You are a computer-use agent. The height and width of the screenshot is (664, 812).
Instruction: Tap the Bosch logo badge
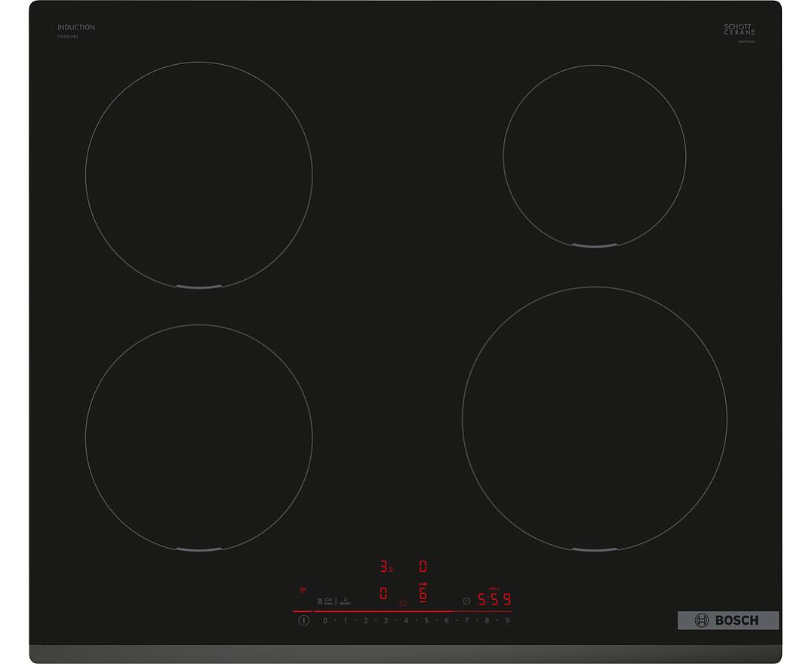pyautogui.click(x=727, y=620)
